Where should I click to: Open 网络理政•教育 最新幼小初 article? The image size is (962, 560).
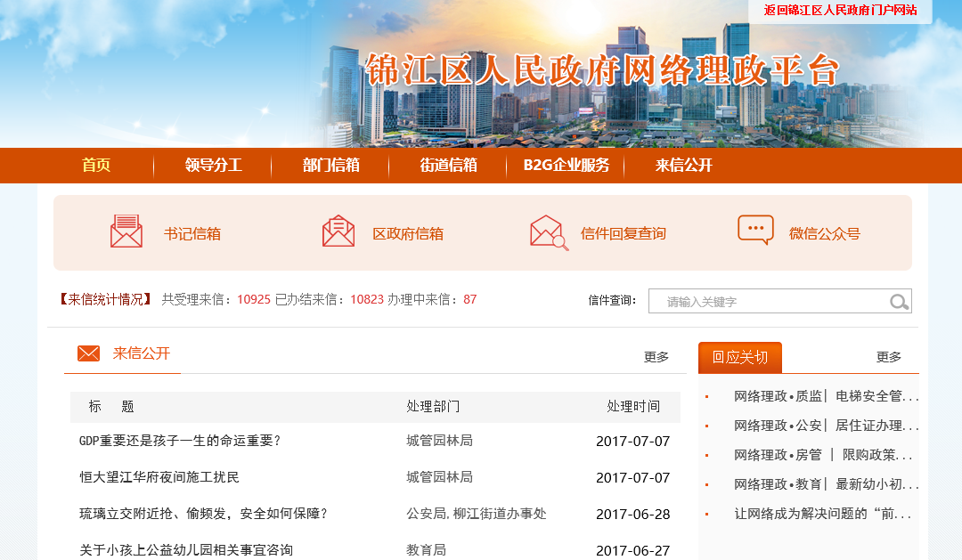826,484
